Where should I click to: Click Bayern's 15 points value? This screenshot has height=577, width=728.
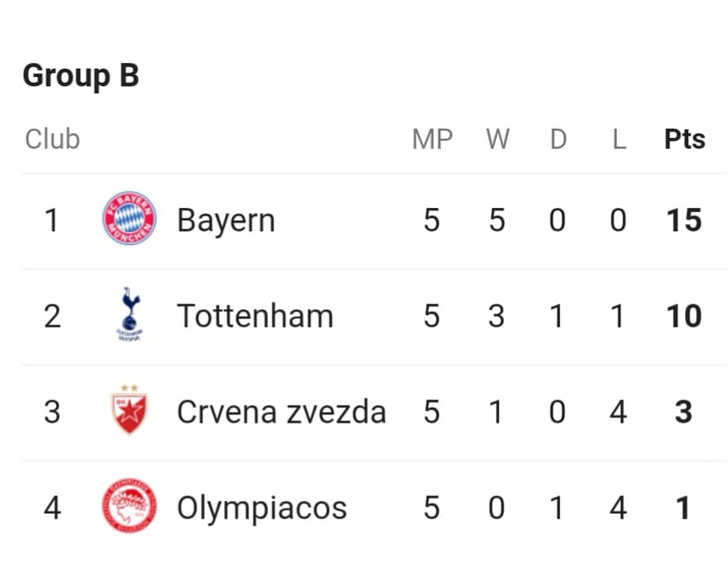684,220
